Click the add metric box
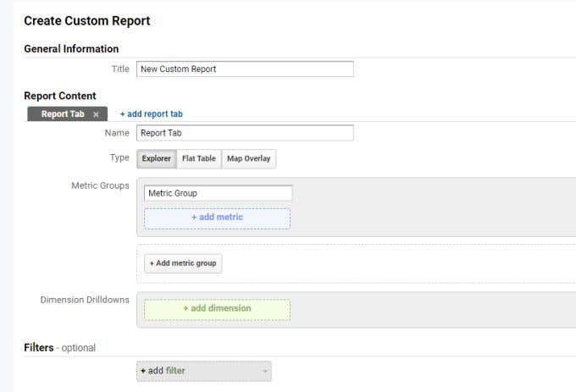 click(x=217, y=218)
